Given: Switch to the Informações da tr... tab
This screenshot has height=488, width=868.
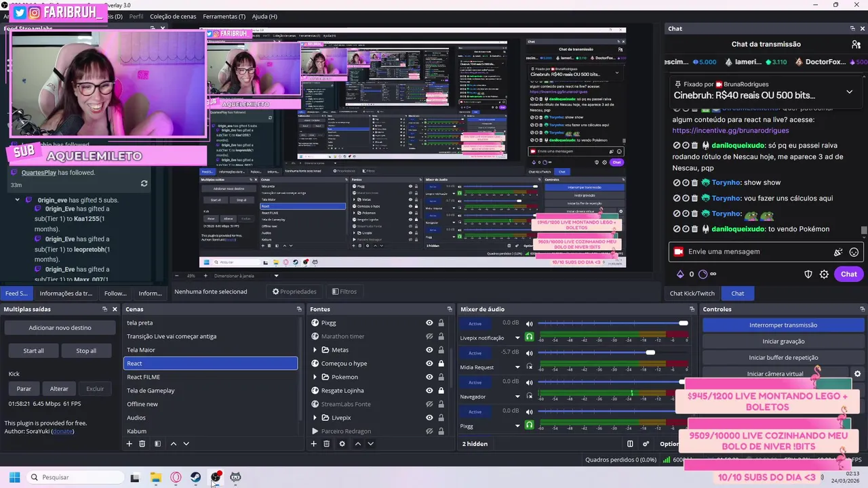Looking at the screenshot, I should click(x=66, y=293).
